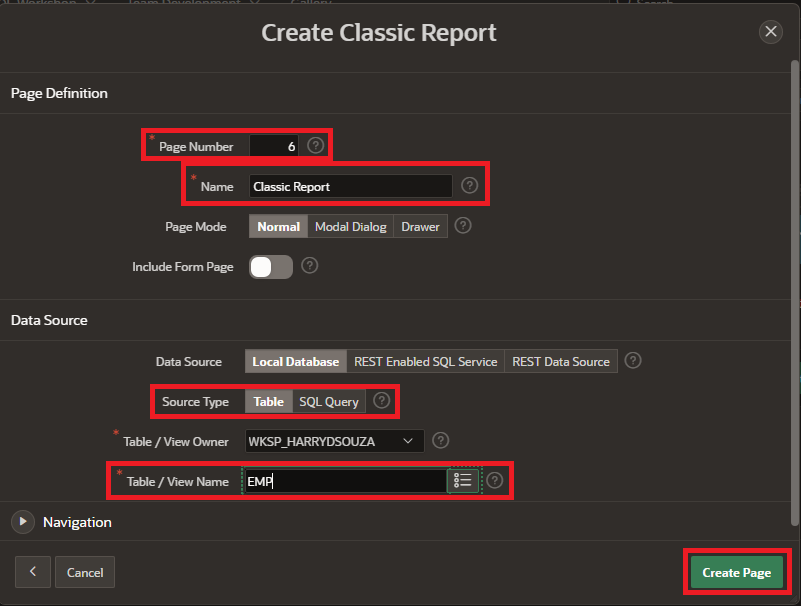This screenshot has height=606, width=801.
Task: Select the Drawer page mode
Action: pyautogui.click(x=420, y=227)
